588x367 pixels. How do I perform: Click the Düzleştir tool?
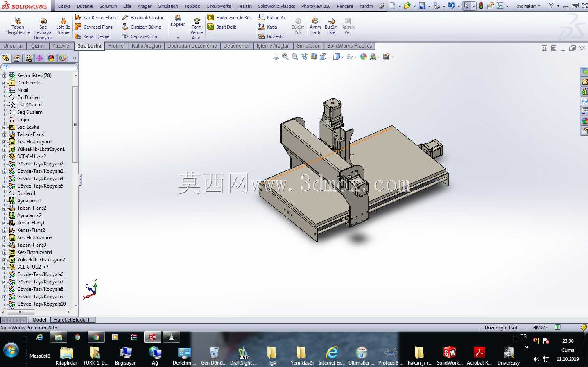pos(271,36)
